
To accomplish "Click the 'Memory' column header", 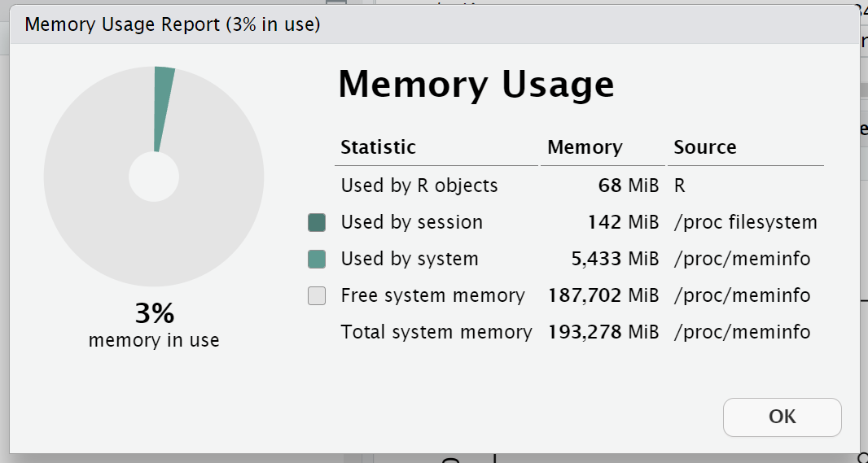I will coord(585,147).
